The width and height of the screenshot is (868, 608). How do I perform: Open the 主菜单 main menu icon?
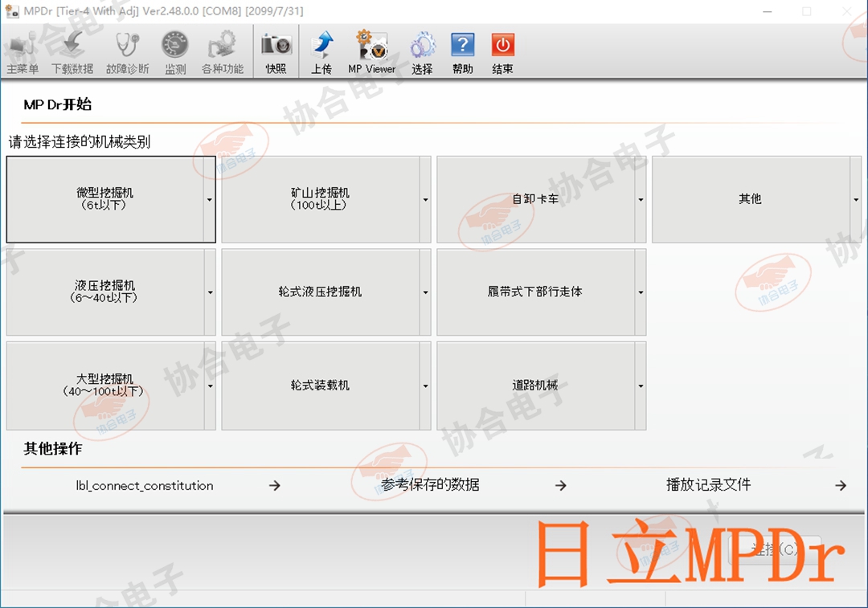pos(23,52)
